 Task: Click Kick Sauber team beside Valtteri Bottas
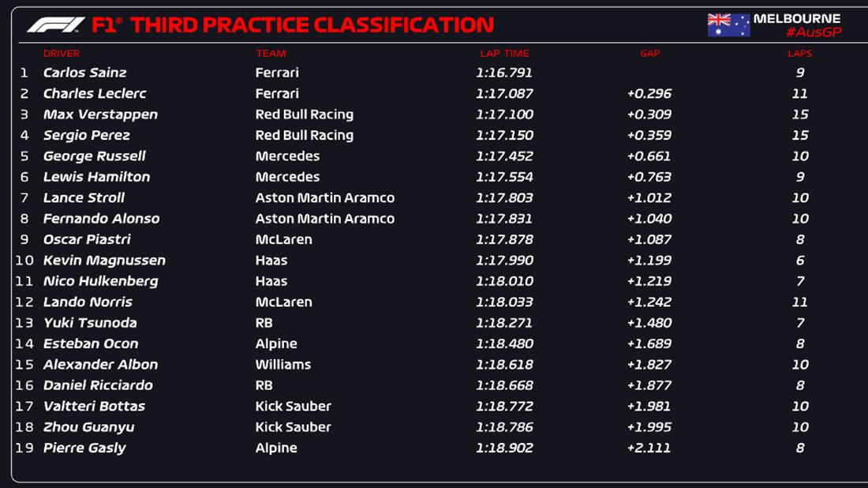[x=293, y=406]
